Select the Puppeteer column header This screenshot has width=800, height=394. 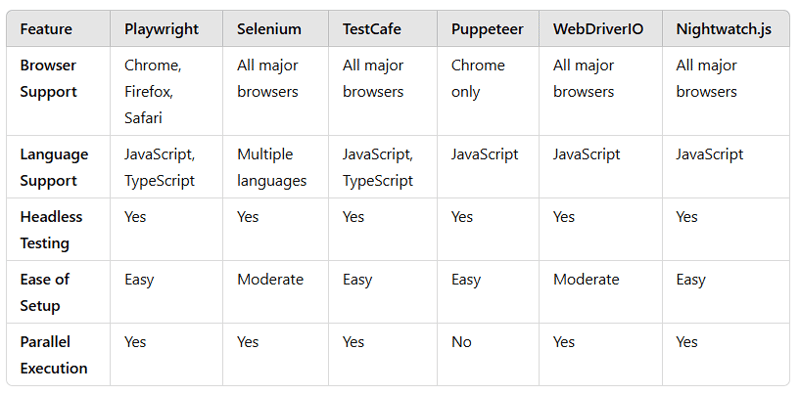487,29
